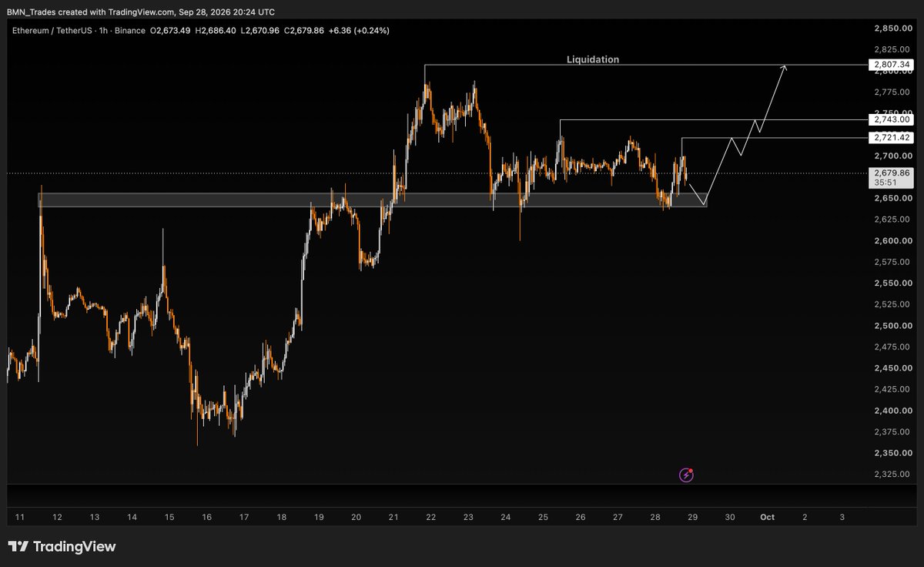Click the 2,500.00 price axis label
Image resolution: width=924 pixels, height=567 pixels.
(x=892, y=325)
